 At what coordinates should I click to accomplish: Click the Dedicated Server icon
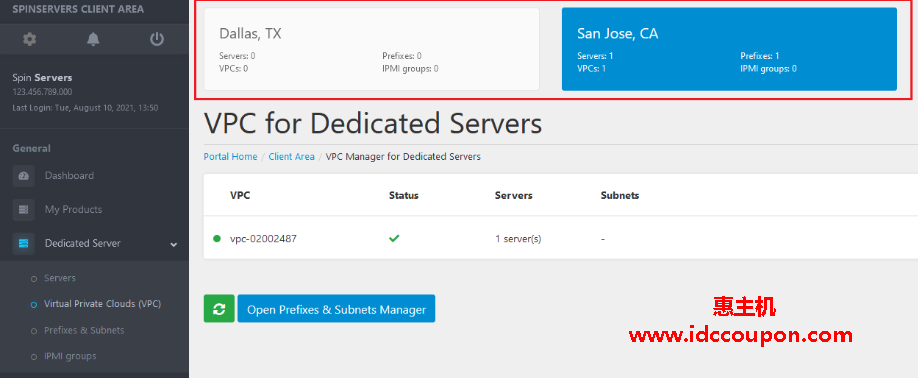(23, 243)
